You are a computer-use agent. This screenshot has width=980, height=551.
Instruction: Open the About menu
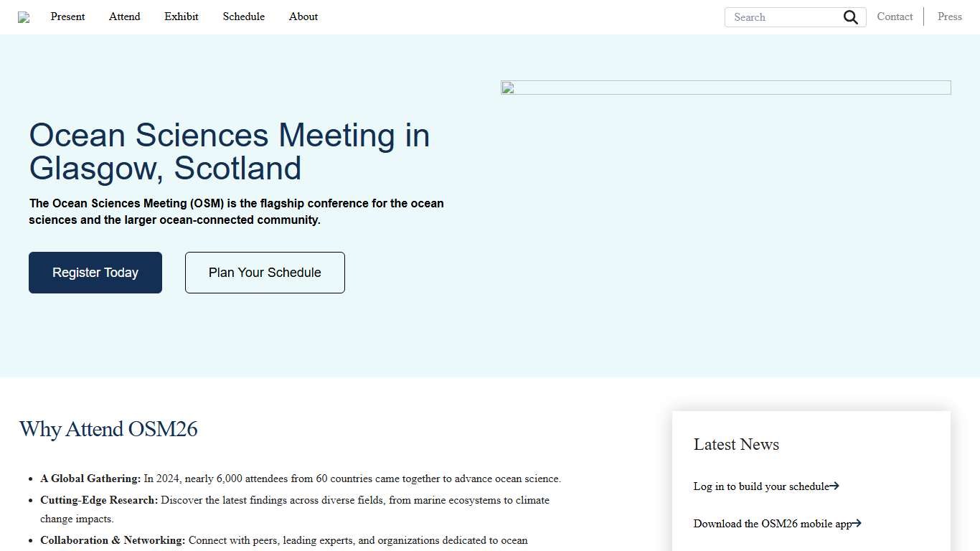(303, 17)
